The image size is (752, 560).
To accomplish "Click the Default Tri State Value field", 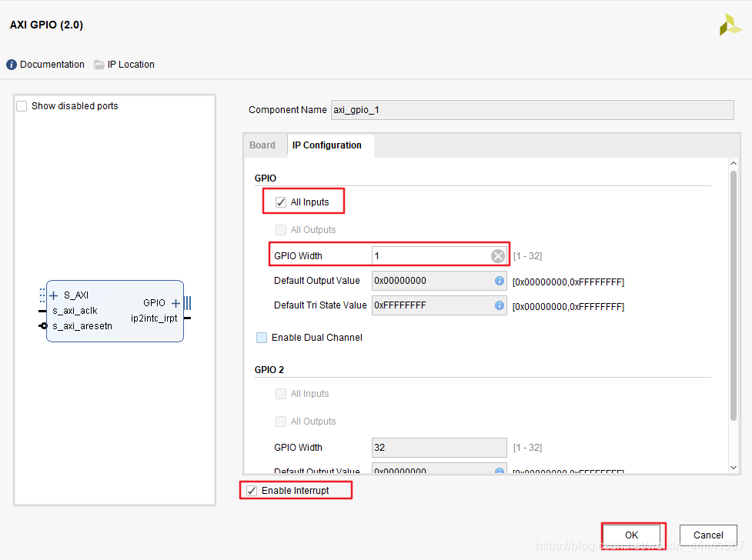I will 440,305.
